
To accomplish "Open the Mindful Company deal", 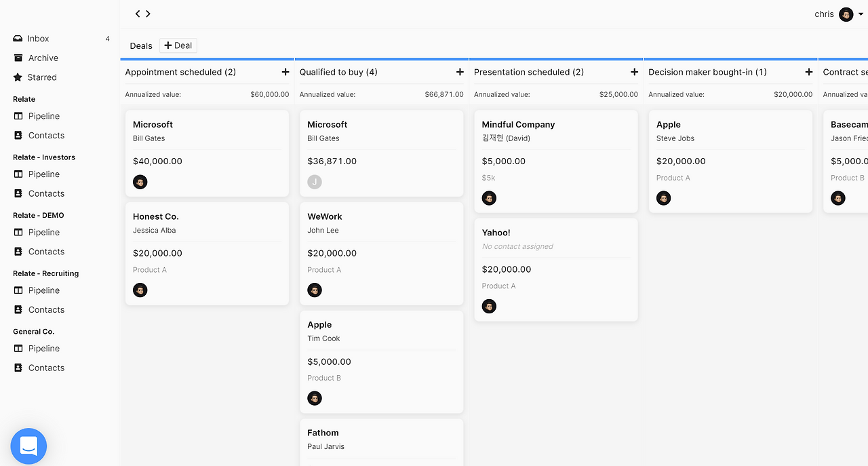I will tap(555, 161).
